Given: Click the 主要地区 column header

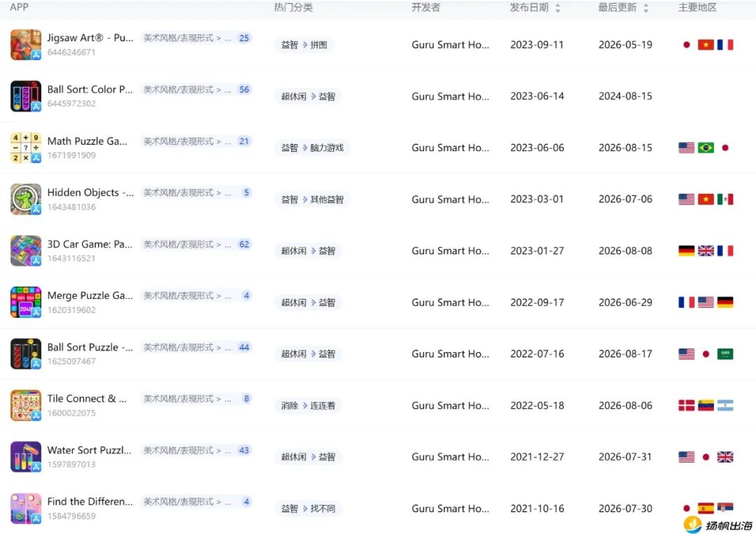Looking at the screenshot, I should (697, 7).
